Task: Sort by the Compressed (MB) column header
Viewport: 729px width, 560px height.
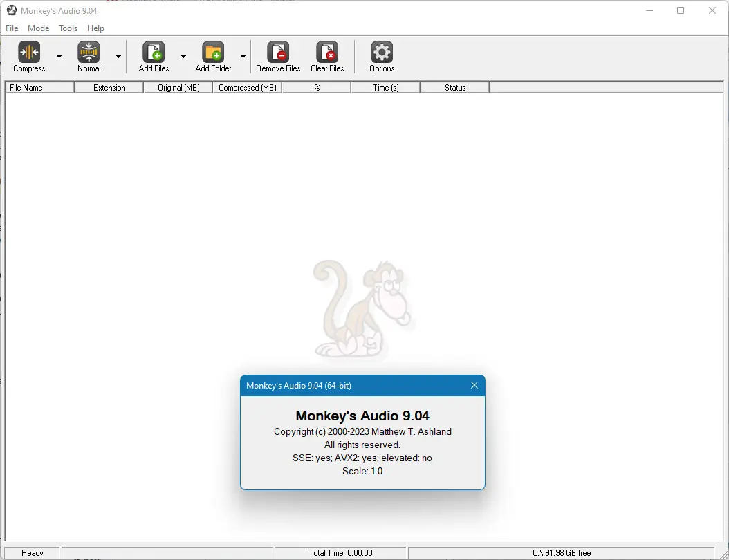Action: point(248,87)
